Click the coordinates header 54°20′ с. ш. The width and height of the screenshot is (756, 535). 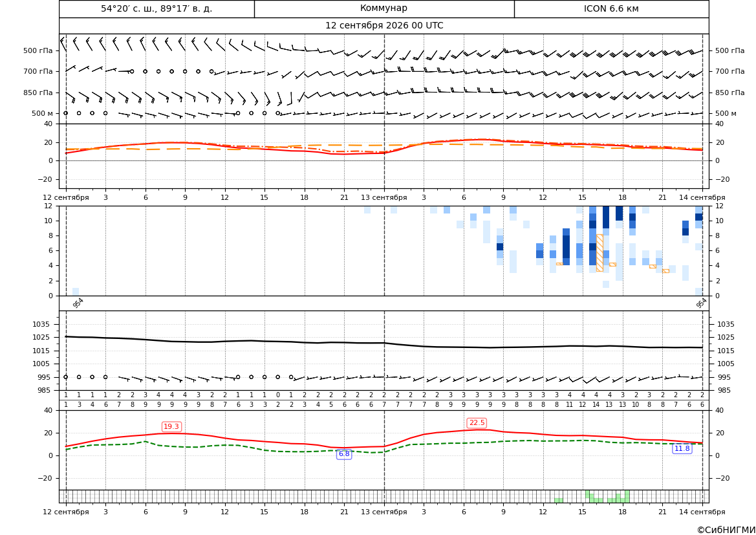pos(157,8)
